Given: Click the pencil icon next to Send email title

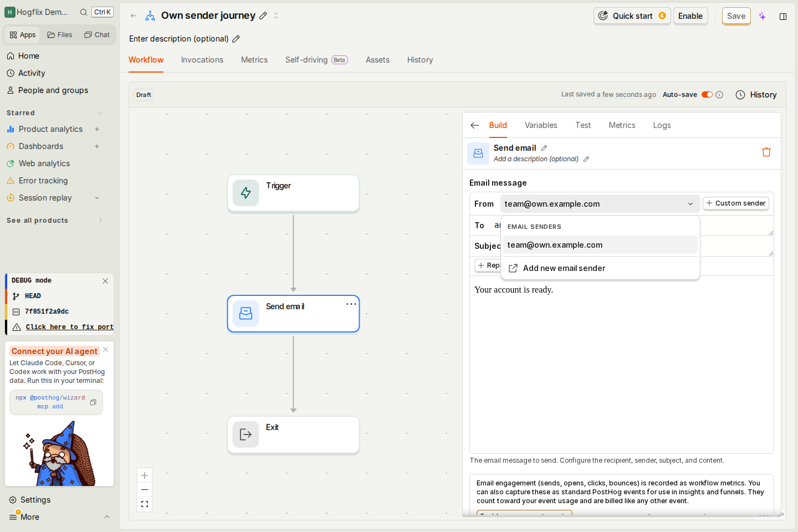Looking at the screenshot, I should [x=544, y=148].
